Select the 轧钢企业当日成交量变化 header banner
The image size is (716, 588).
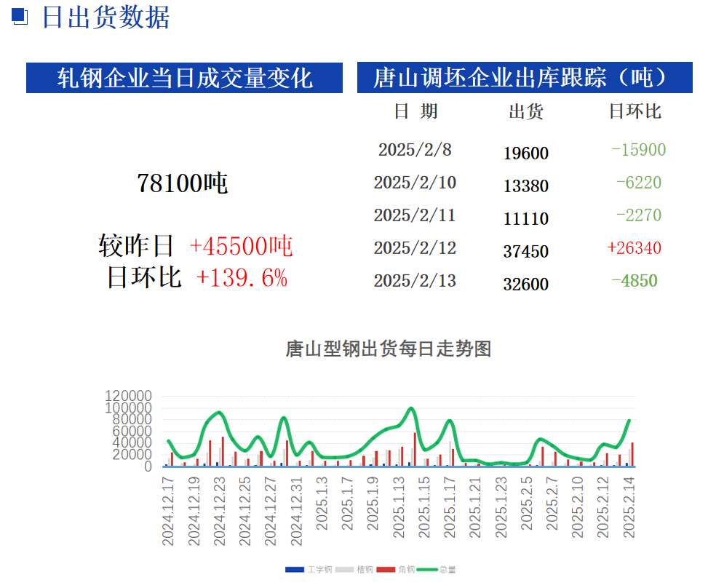pyautogui.click(x=184, y=78)
